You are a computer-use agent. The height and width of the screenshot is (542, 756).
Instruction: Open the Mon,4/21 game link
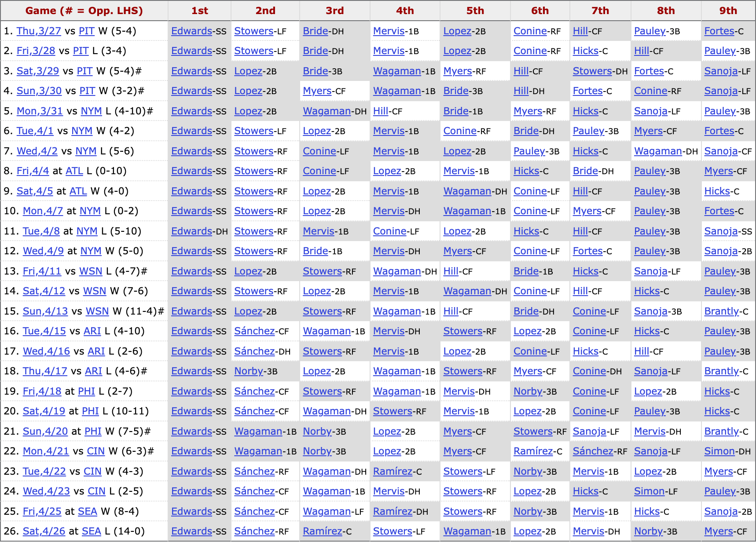(x=46, y=451)
